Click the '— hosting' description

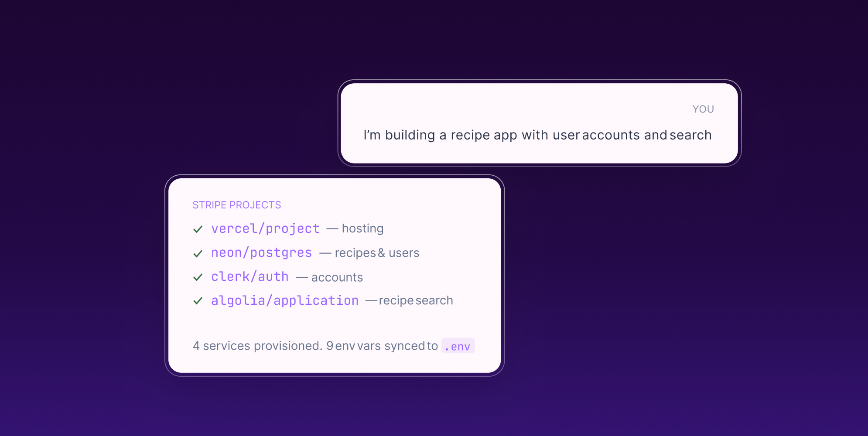point(355,228)
